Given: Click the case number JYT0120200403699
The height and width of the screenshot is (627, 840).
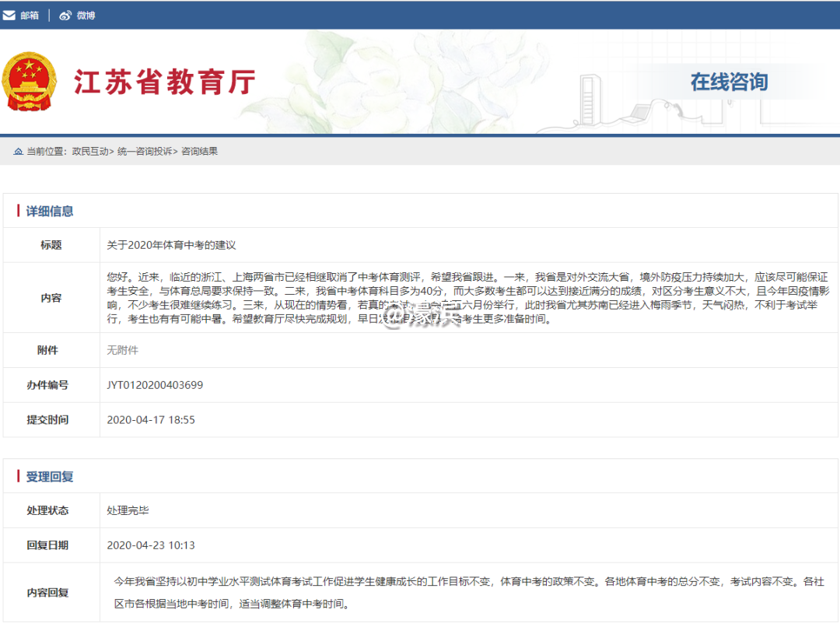Looking at the screenshot, I should point(155,385).
